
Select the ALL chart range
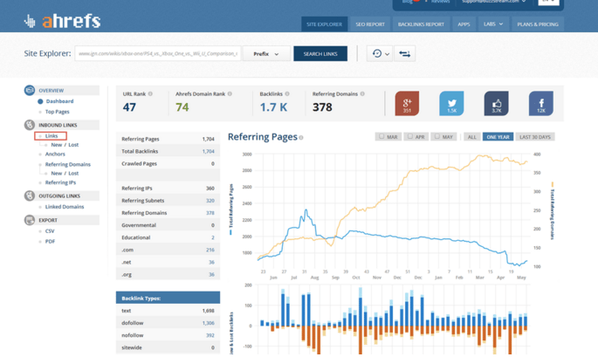click(x=471, y=137)
